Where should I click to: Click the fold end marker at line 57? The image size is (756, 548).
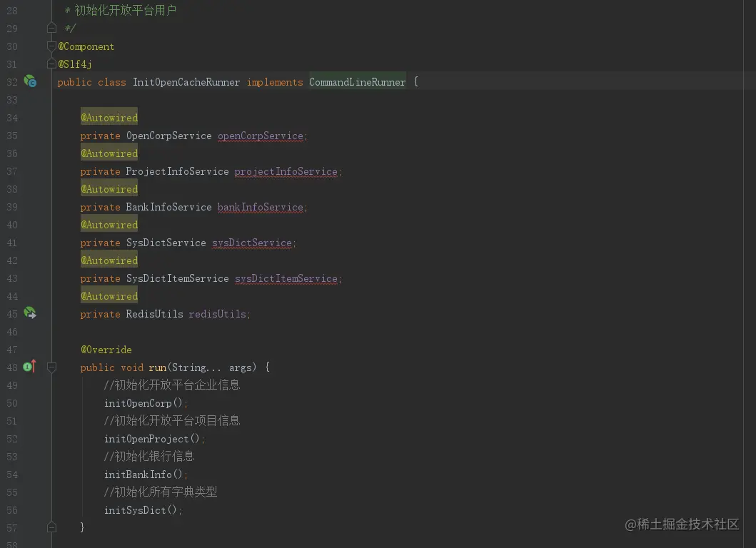51,527
